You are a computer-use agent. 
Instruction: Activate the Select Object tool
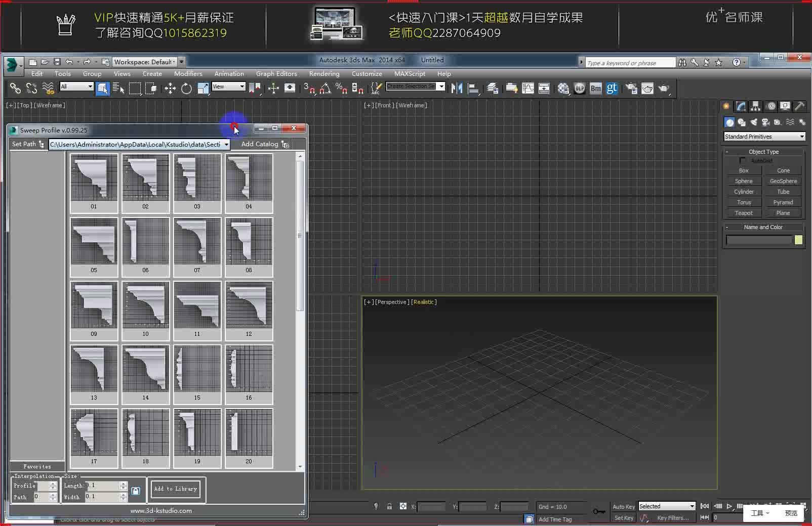[103, 89]
